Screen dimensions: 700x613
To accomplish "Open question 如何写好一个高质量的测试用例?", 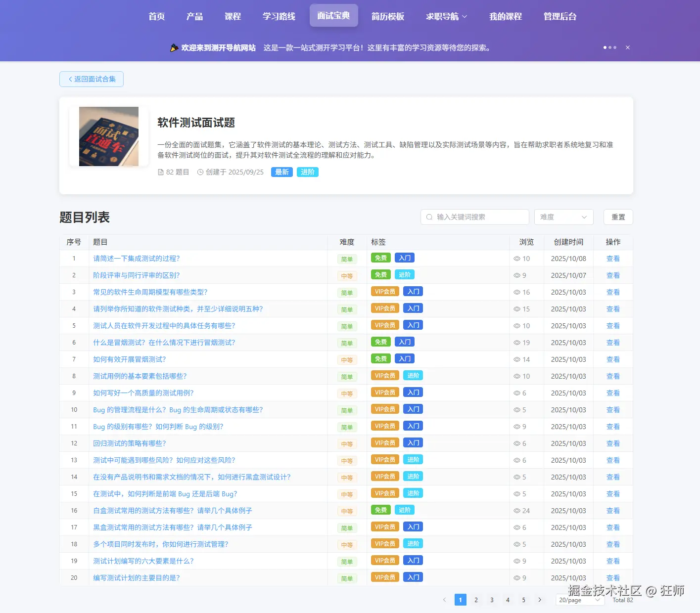I will (x=143, y=393).
